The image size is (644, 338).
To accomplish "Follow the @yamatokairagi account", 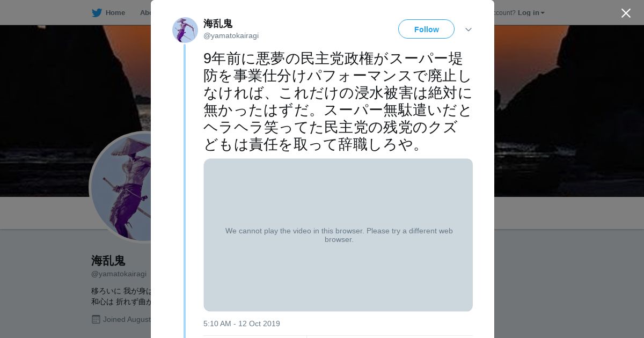I will pyautogui.click(x=426, y=30).
